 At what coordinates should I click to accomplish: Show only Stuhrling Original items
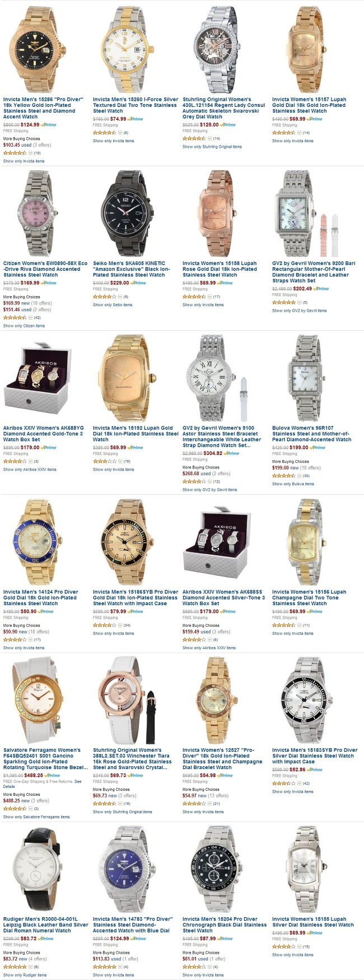point(212,147)
